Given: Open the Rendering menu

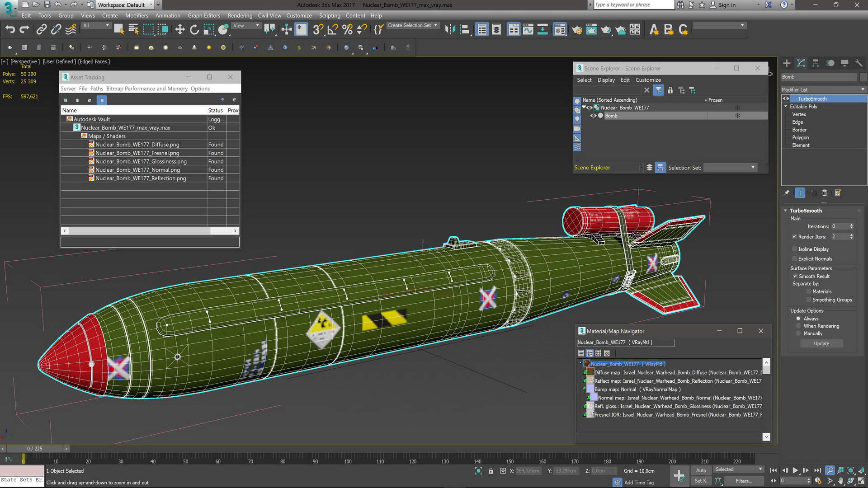Looking at the screenshot, I should click(240, 15).
